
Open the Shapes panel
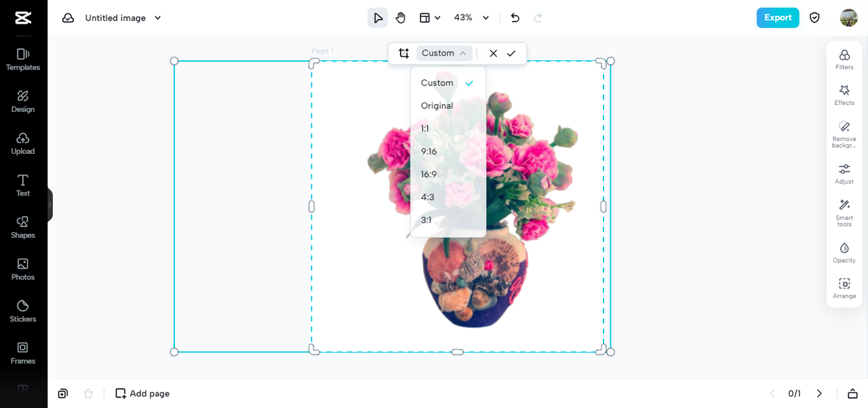pos(23,228)
